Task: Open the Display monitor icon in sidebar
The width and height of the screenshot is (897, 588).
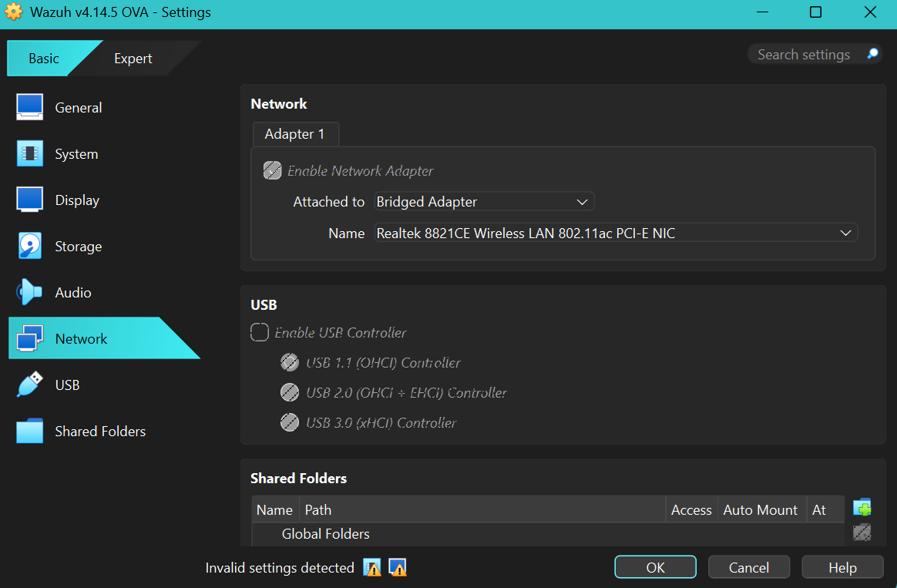Action: (x=30, y=200)
